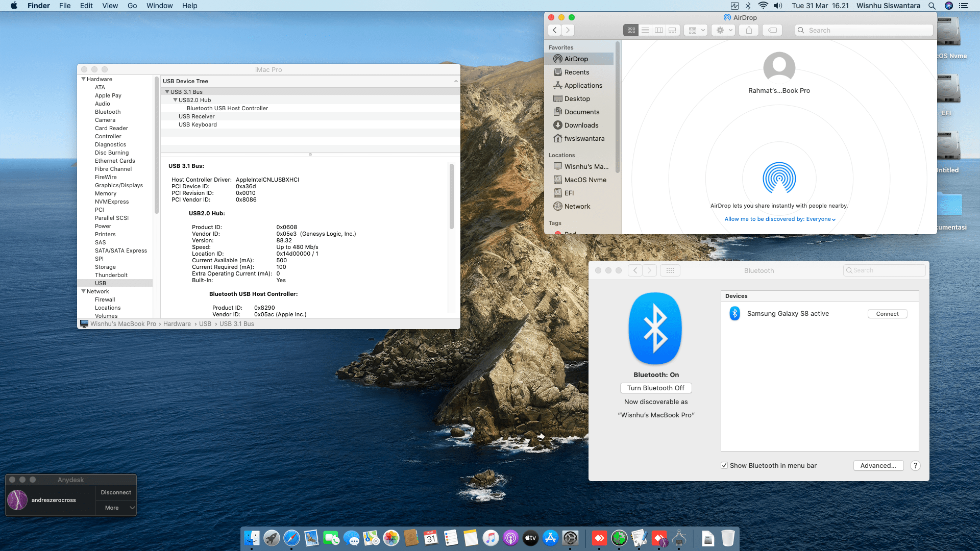Open FaceTime from the Dock
Image resolution: width=980 pixels, height=551 pixels.
331,538
